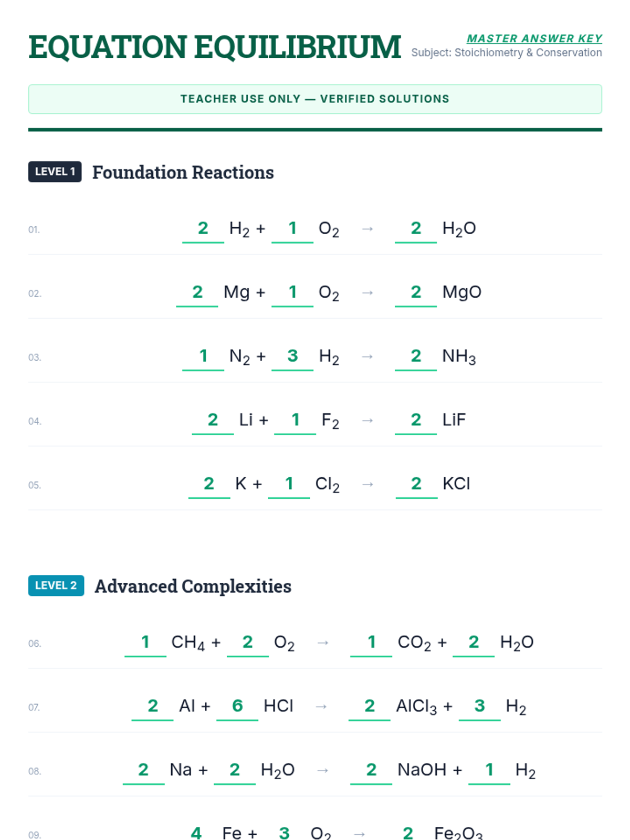Click the reaction arrow in equation 08

click(x=323, y=770)
